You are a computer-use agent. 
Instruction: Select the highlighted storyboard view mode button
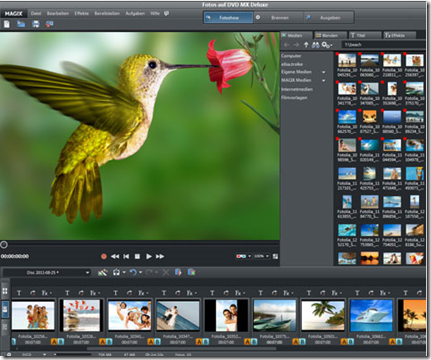point(5,310)
